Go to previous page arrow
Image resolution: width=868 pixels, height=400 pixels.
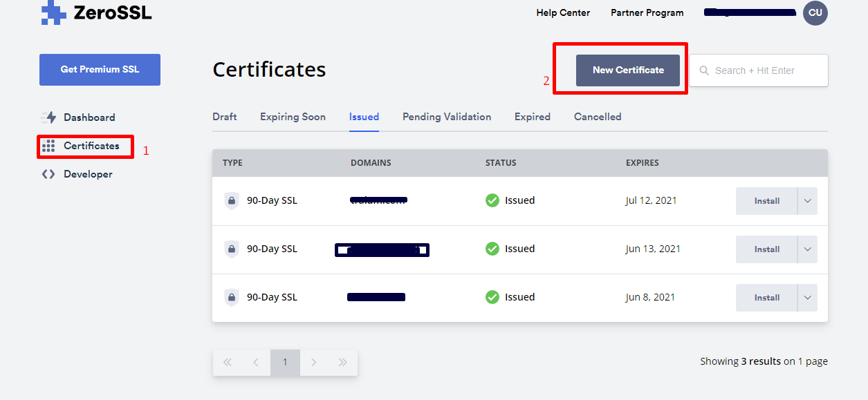point(256,363)
